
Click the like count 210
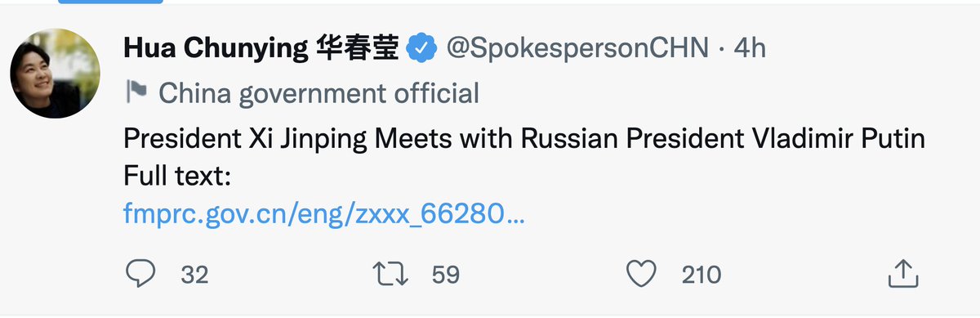click(x=701, y=275)
